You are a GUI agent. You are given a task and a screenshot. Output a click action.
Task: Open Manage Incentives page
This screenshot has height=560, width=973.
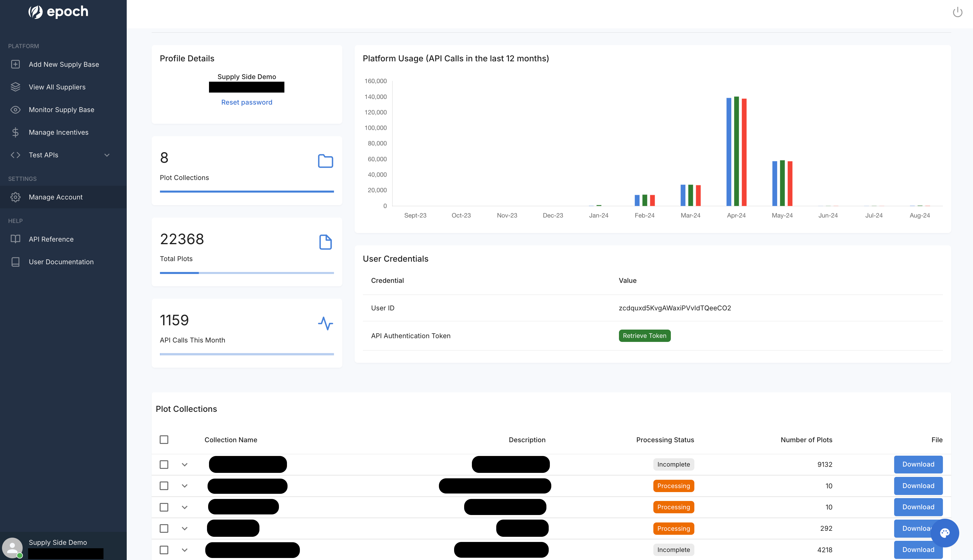(x=58, y=132)
